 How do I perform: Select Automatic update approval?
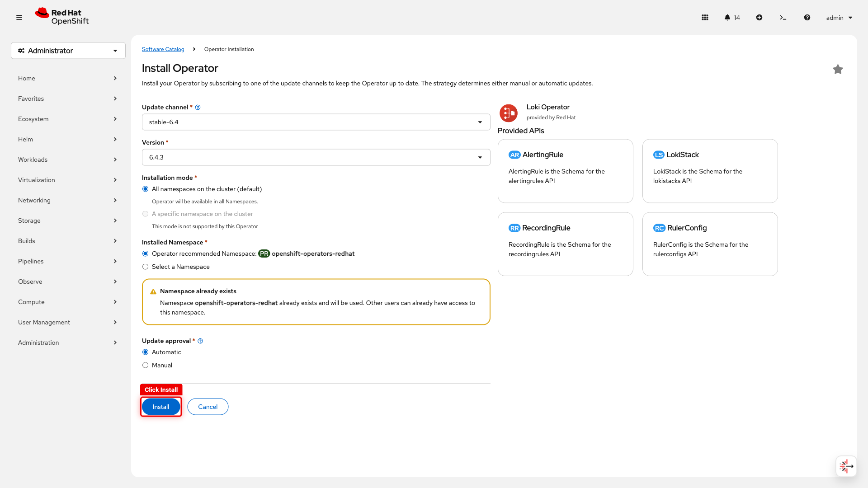click(x=145, y=352)
